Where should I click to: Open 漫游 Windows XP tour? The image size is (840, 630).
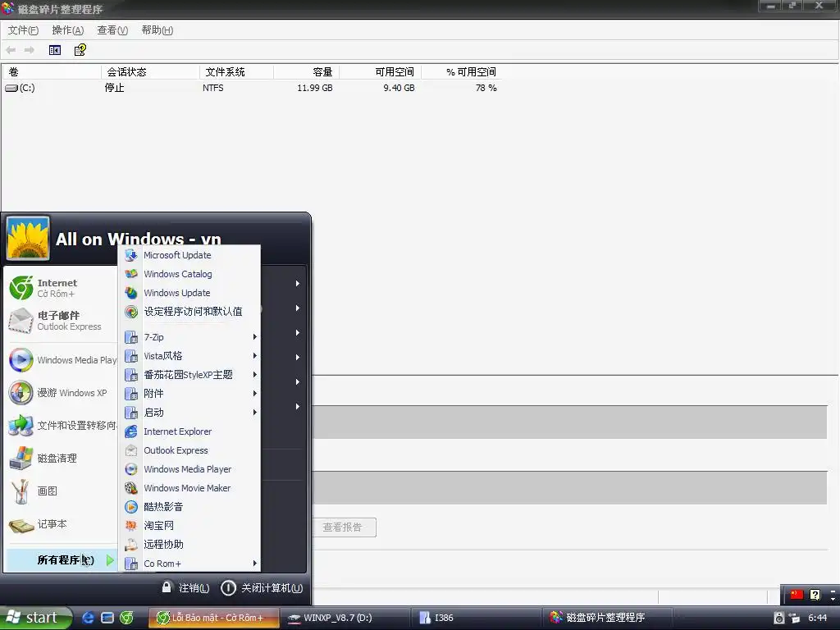pyautogui.click(x=61, y=393)
